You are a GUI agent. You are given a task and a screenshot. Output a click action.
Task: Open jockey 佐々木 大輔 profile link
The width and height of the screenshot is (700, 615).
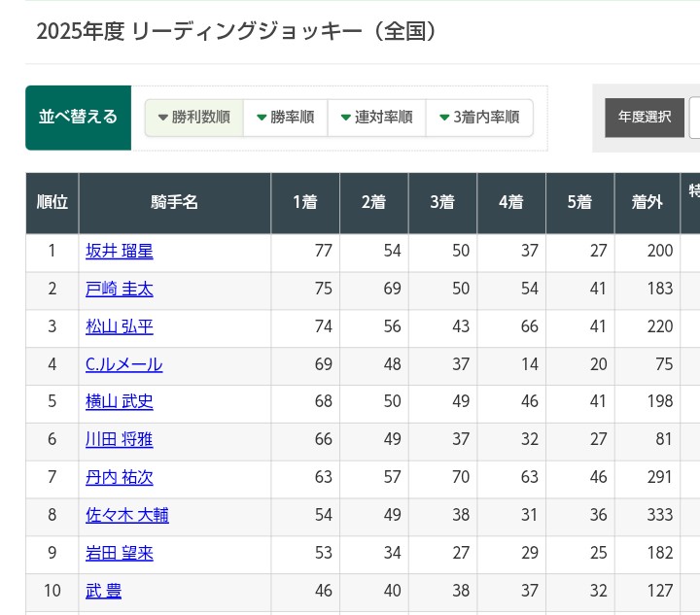coord(127,516)
